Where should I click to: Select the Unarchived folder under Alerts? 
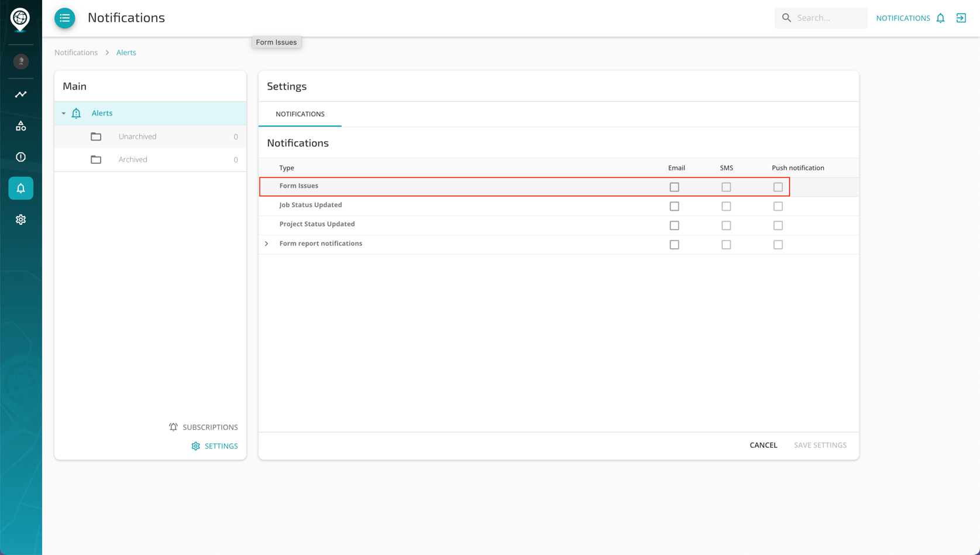click(x=137, y=136)
